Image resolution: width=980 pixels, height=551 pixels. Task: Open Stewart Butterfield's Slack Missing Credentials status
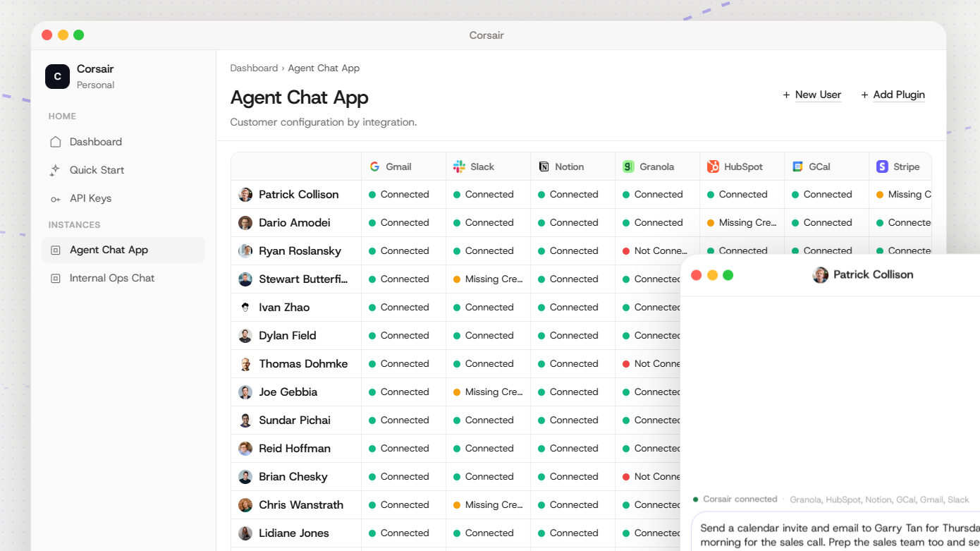tap(488, 279)
